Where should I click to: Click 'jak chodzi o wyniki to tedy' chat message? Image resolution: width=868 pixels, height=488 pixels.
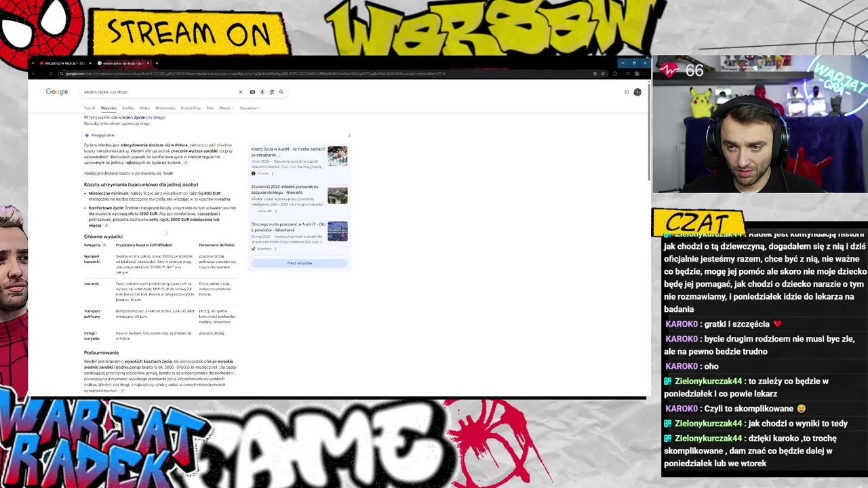(x=756, y=424)
